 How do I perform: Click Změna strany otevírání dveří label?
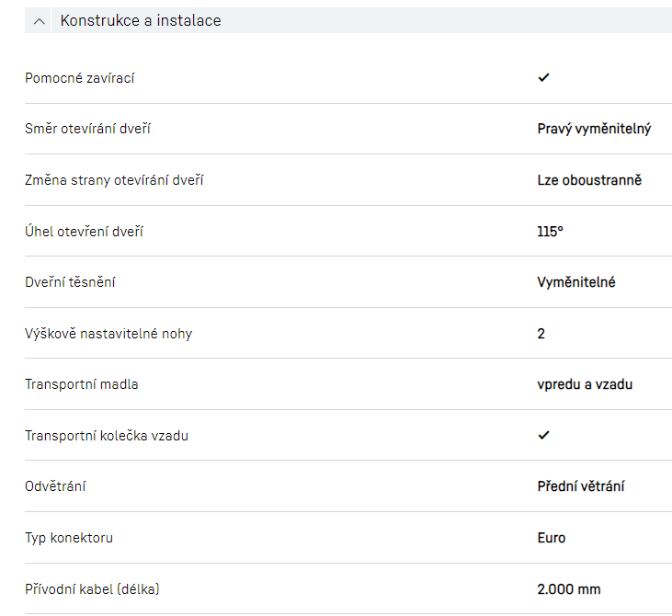[x=114, y=180]
